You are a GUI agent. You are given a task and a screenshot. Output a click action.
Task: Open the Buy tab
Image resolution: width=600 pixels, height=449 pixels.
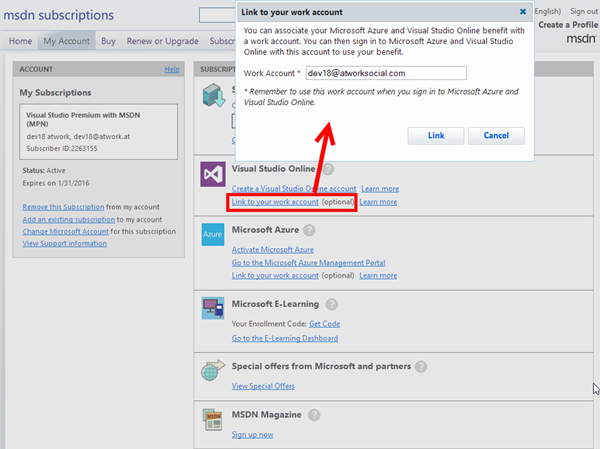tap(108, 41)
